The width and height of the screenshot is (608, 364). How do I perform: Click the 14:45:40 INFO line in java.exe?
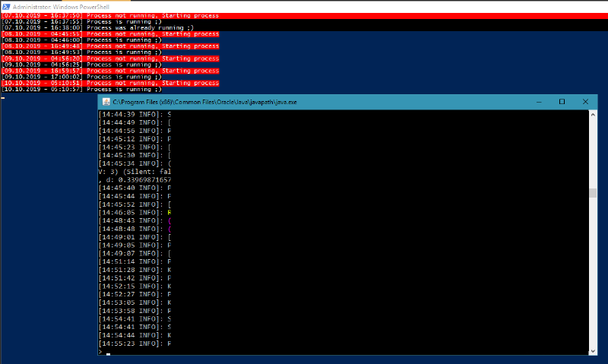135,188
